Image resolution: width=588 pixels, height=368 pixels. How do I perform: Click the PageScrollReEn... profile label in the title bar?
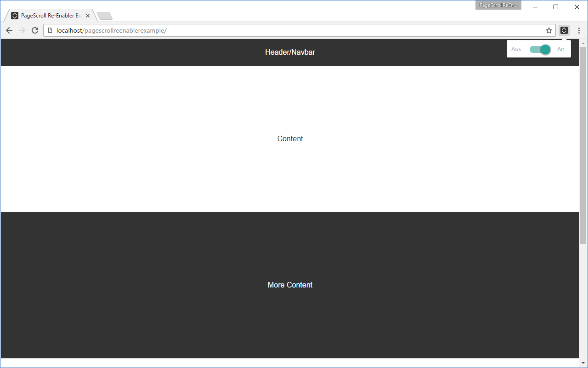click(498, 5)
